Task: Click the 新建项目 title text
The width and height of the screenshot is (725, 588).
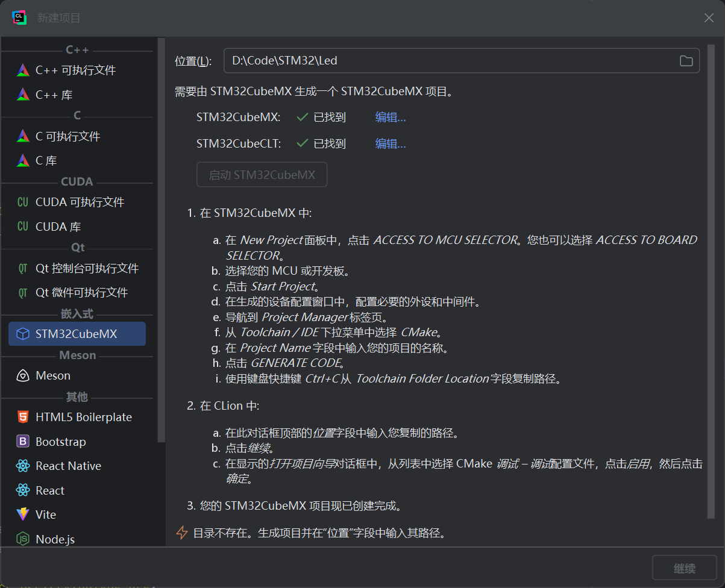Action: click(59, 18)
